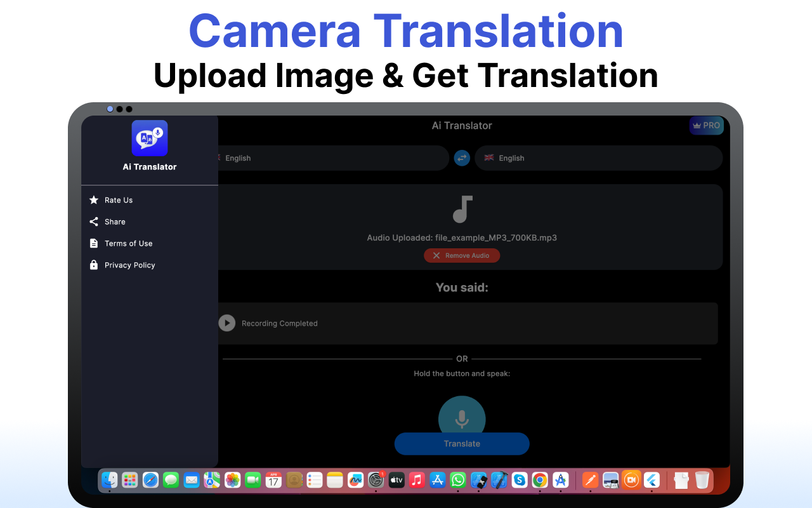The image size is (812, 508).
Task: Swap languages with the arrows button
Action: pyautogui.click(x=462, y=158)
